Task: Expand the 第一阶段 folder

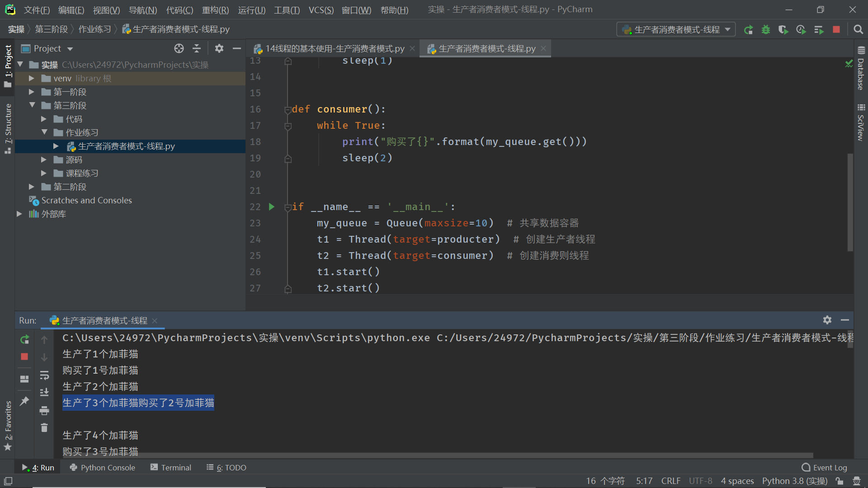Action: click(32, 92)
